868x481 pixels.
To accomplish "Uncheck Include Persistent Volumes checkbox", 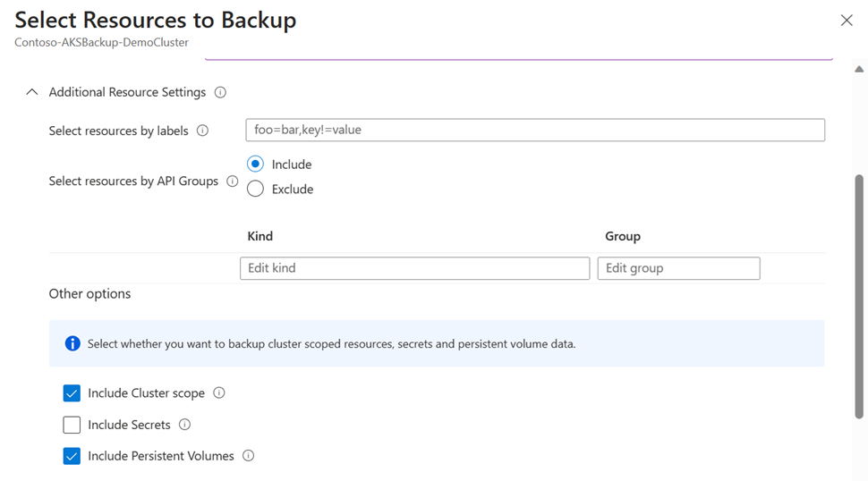I will coord(72,456).
